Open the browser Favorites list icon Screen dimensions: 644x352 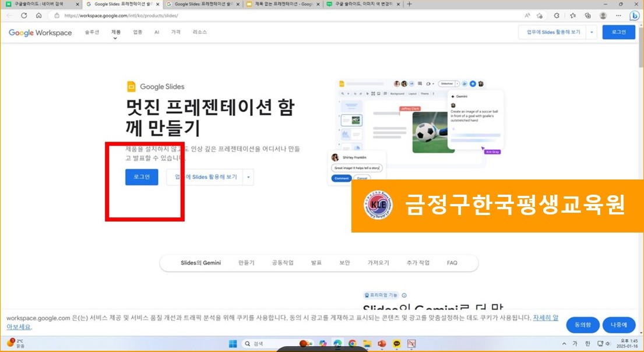572,16
